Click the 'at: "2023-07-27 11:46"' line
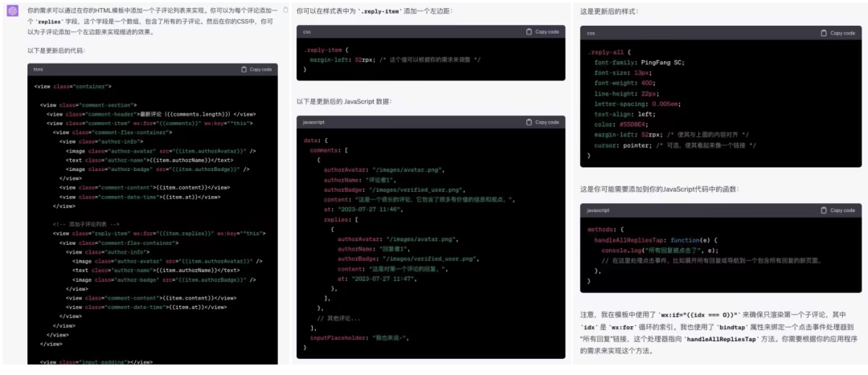The height and width of the screenshot is (375, 868). coord(364,210)
